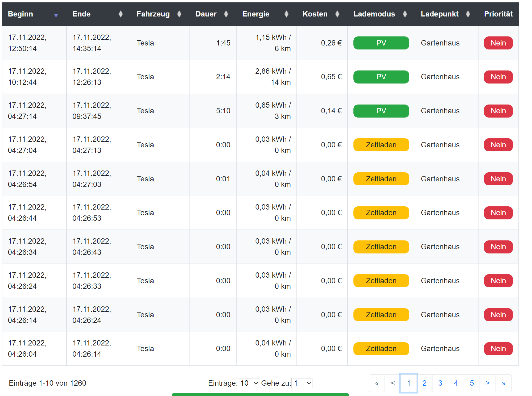Click the green PV badge in row one
532x396 pixels.
(x=381, y=43)
